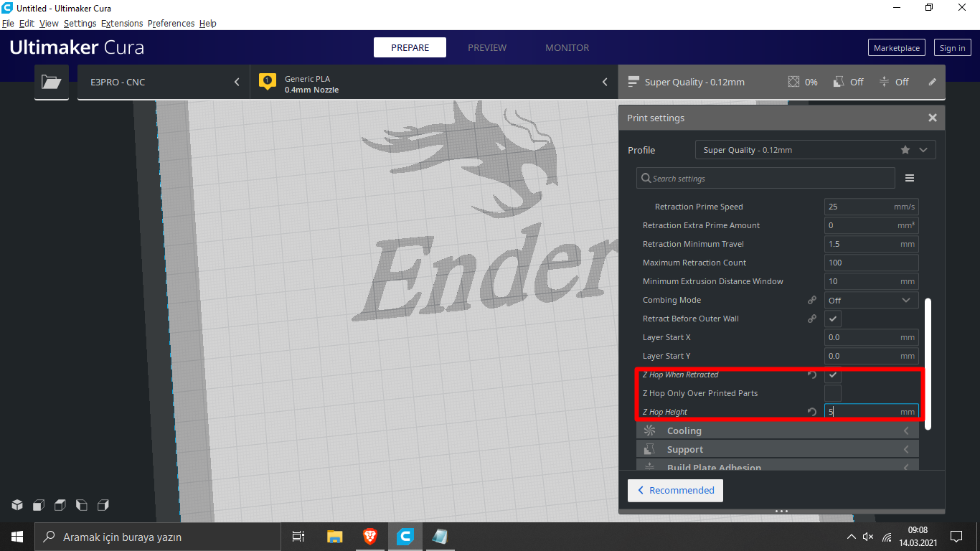The width and height of the screenshot is (980, 551).
Task: Click the adhesion Off icon
Action: [x=884, y=82]
